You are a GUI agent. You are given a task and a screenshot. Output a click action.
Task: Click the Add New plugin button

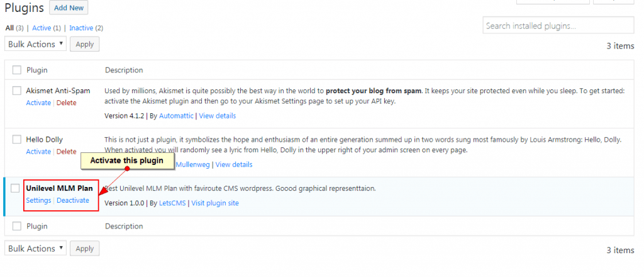coord(68,8)
